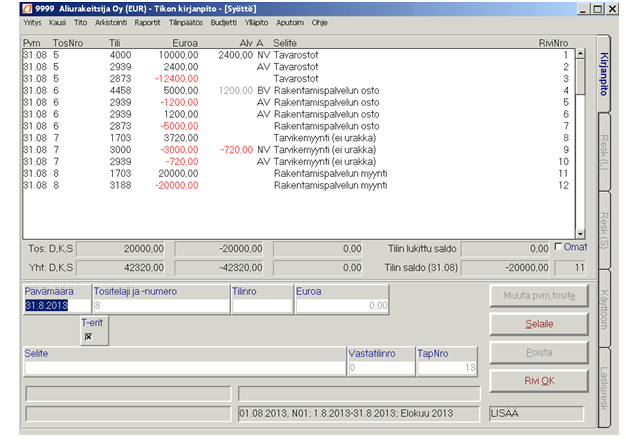This screenshot has width=626, height=446.
Task: Click the Tilin saldo value -20000,00
Action: pyautogui.click(x=506, y=268)
